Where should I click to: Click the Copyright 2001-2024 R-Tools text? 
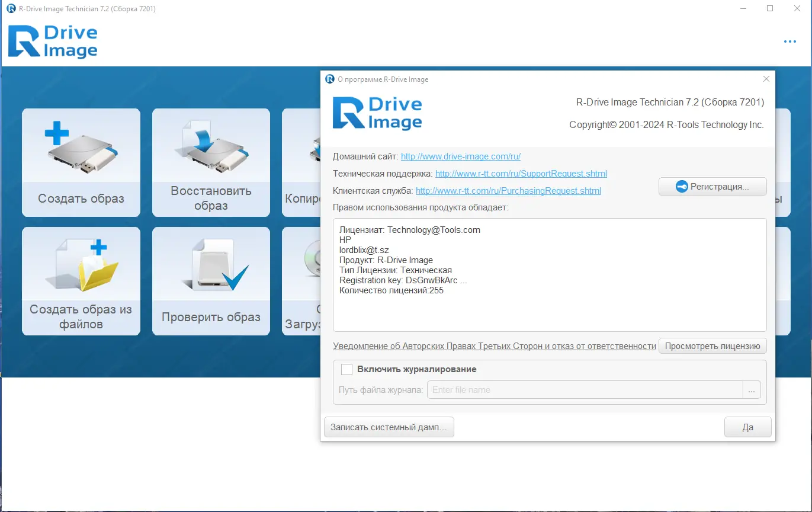tap(666, 125)
